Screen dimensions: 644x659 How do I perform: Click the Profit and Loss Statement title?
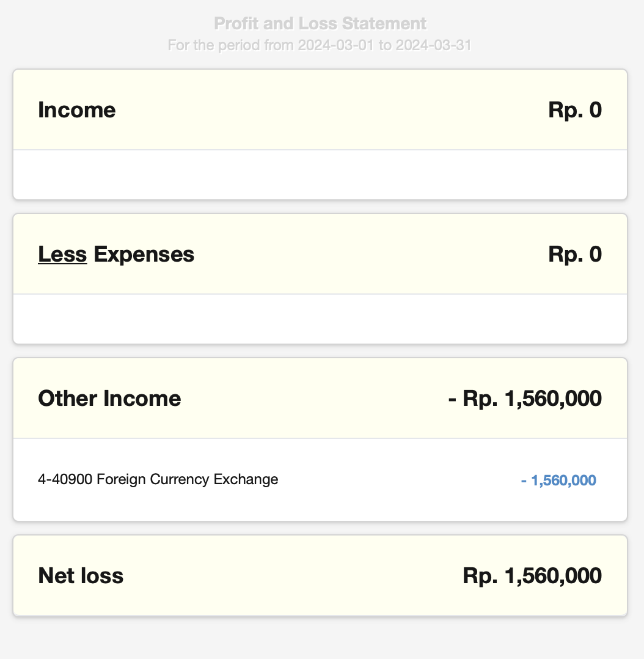[320, 24]
